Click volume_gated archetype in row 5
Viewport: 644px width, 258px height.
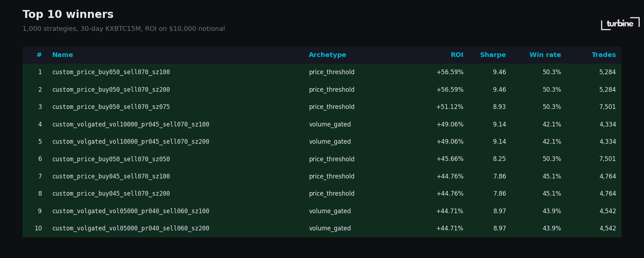pyautogui.click(x=330, y=142)
